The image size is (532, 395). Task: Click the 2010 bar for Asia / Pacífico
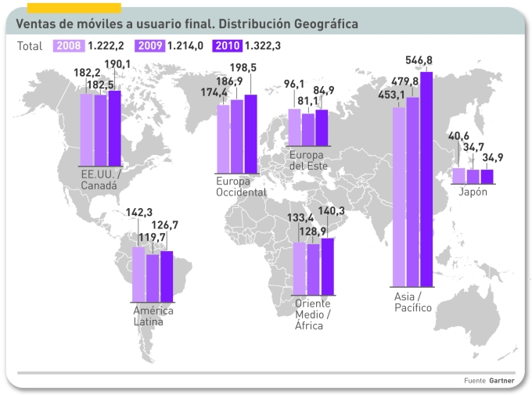tap(426, 180)
